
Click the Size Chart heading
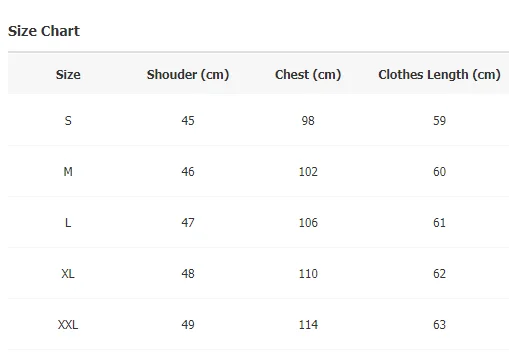coord(44,31)
